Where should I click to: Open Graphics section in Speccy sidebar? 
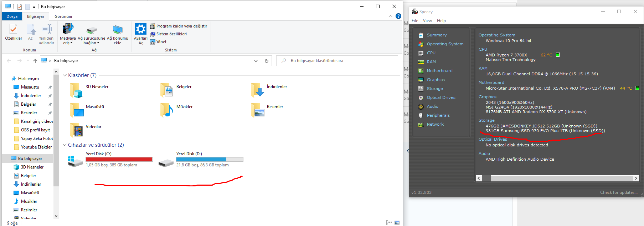tap(436, 80)
